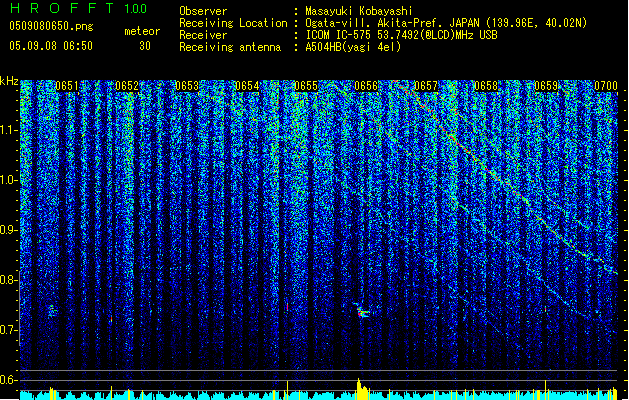Click the Receiving Location label
629x400 pixels.
pyautogui.click(x=233, y=23)
